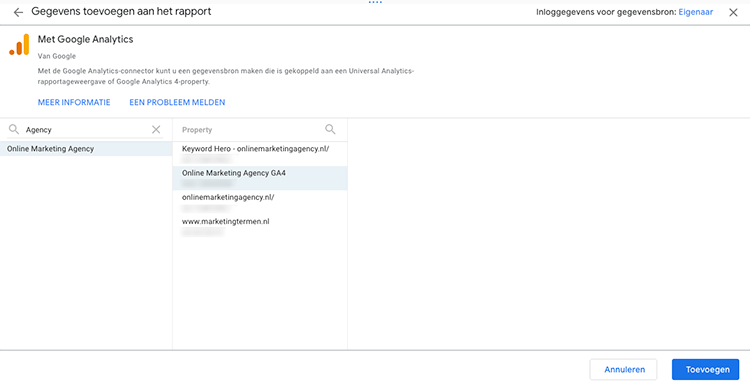Open the Property search magnifier
Viewport: 750px width, 386px height.
(x=330, y=129)
